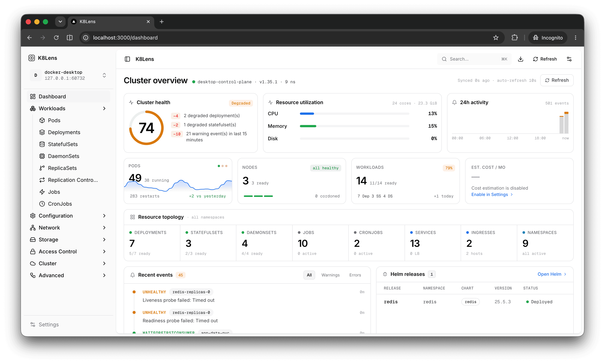The height and width of the screenshot is (364, 605).
Task: Switch to the Errors events tab
Action: coord(355,275)
